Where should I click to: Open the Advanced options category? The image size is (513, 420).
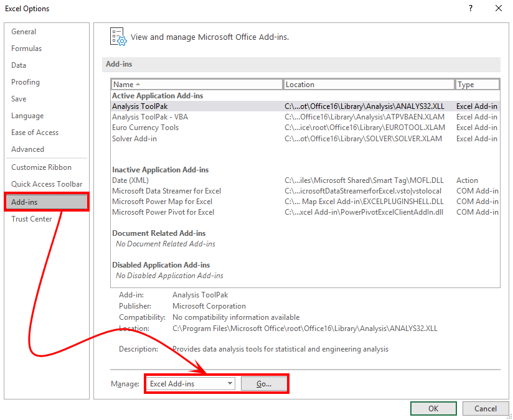tap(27, 149)
